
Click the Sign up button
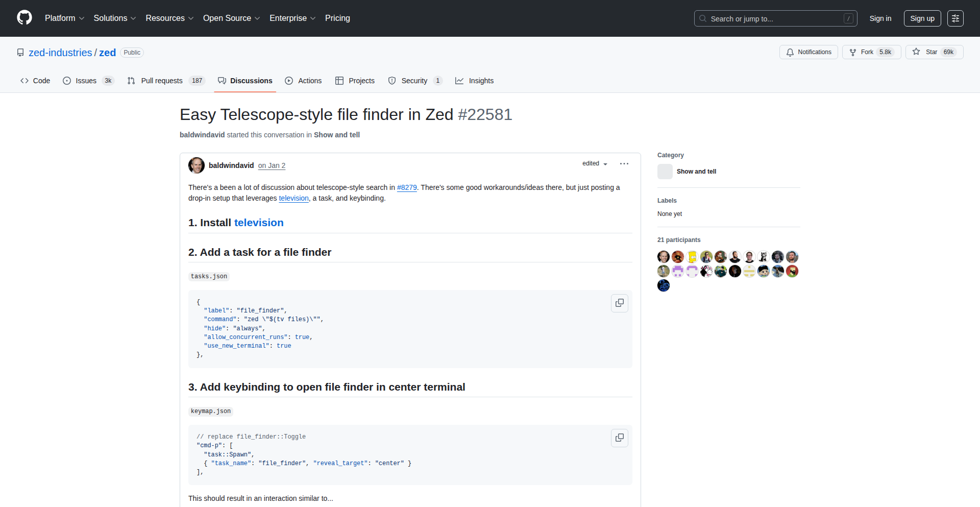click(922, 18)
